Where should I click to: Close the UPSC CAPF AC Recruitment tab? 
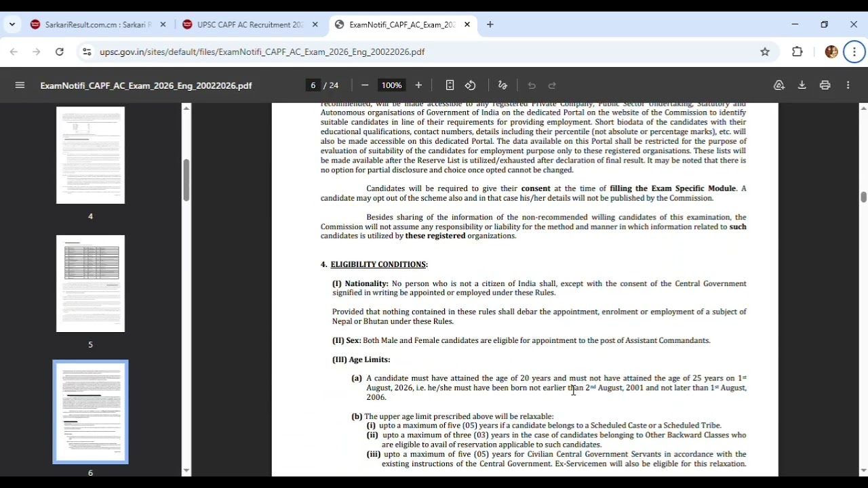(315, 24)
